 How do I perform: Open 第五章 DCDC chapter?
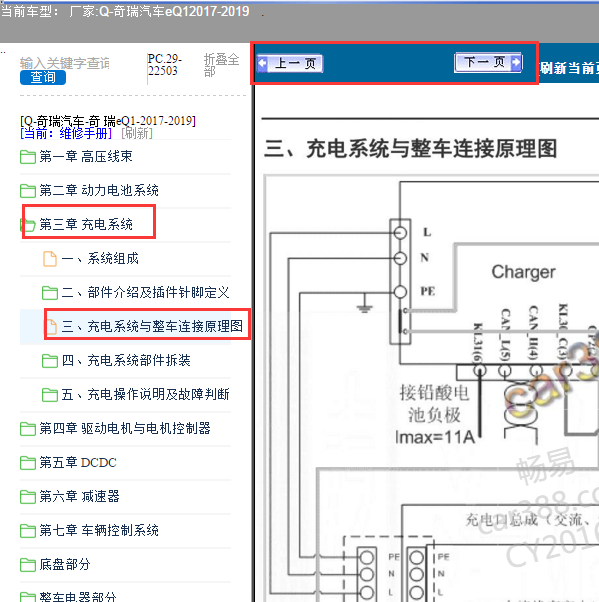[x=78, y=462]
